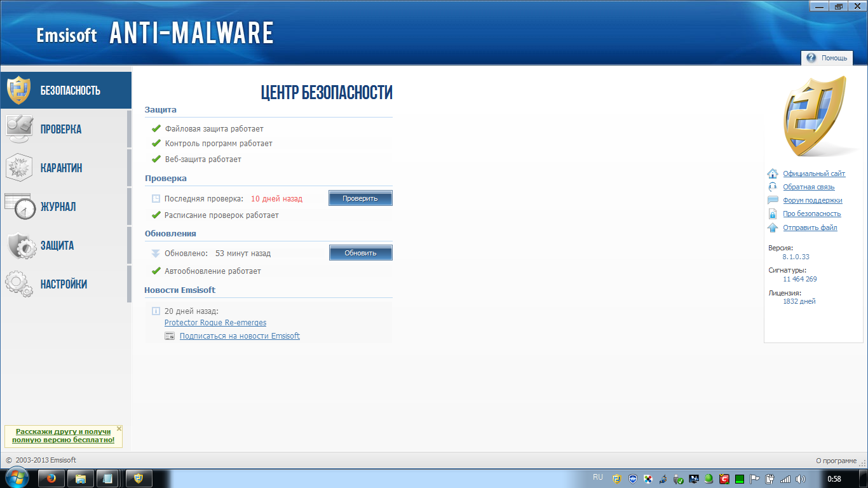The image size is (868, 488).
Task: Open Firefox from the taskbar
Action: pyautogui.click(x=51, y=478)
